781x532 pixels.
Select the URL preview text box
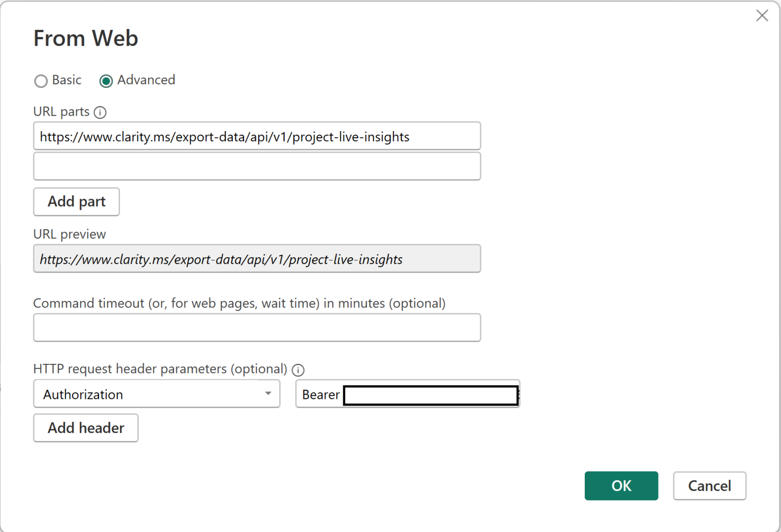pos(257,259)
